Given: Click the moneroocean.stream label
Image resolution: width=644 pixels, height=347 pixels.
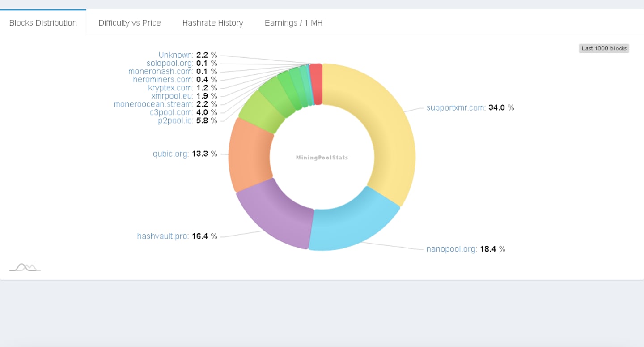Looking at the screenshot, I should click(153, 104).
